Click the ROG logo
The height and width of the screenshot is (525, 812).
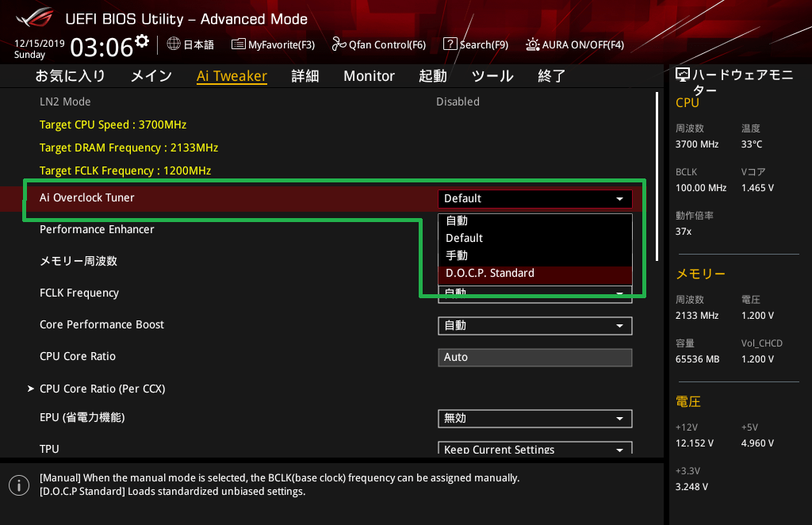click(x=34, y=18)
